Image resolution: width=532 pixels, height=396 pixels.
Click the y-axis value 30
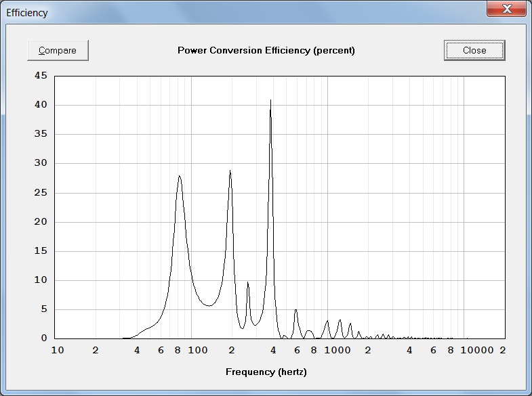coord(41,162)
